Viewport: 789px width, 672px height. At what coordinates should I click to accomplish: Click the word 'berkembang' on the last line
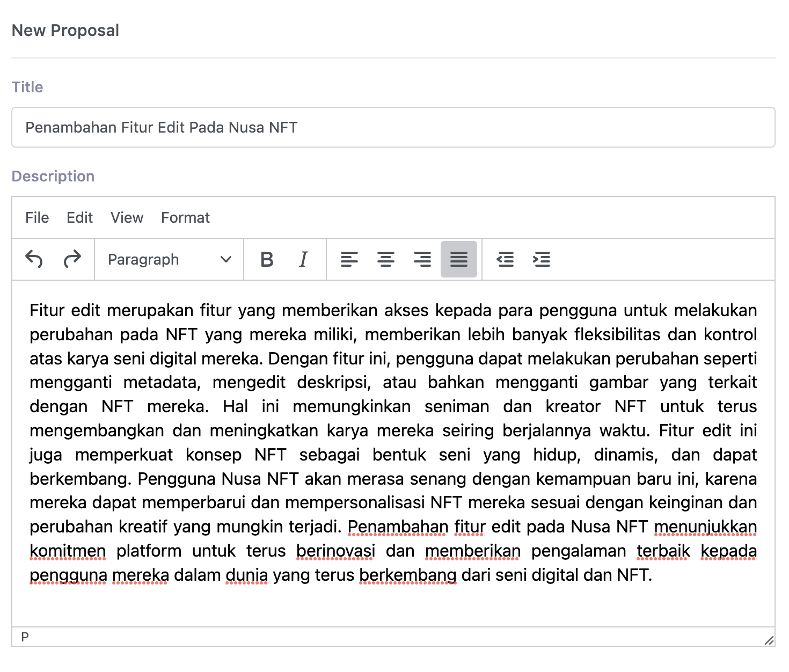coord(408,575)
